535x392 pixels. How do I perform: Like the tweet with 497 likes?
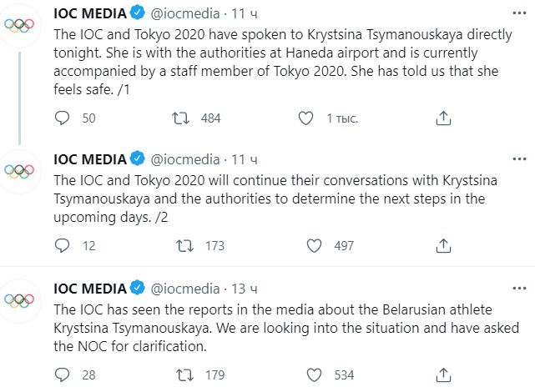[314, 245]
